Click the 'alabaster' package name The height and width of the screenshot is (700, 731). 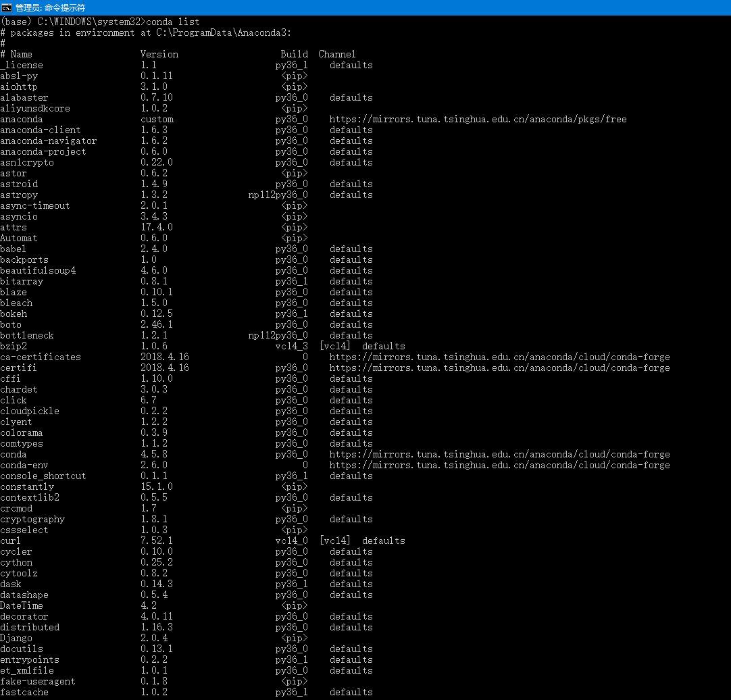tap(24, 97)
